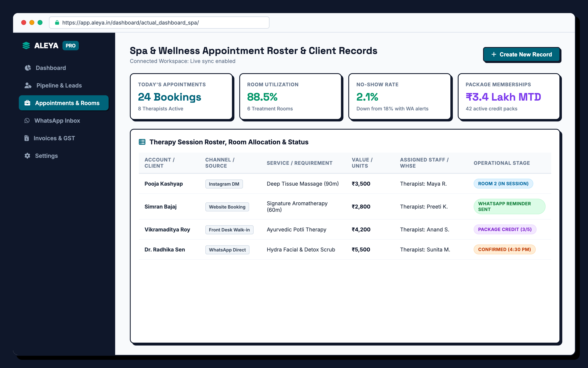Screen dimensions: 588x368
Task: Click the WhatsApp Reminder Sent status pill
Action: (509, 206)
